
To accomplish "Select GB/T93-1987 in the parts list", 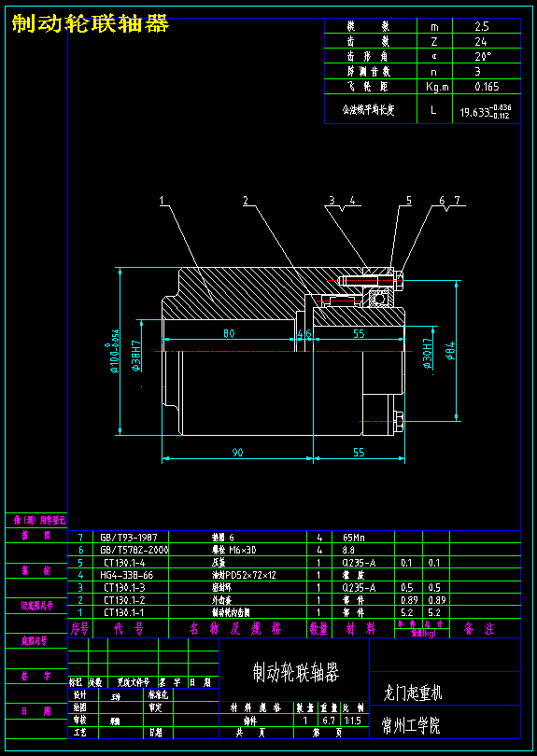I will [x=128, y=537].
